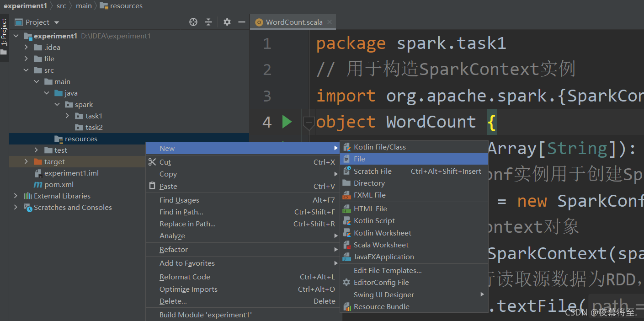Click the Locate/Select Opened File target icon
Image resolution: width=644 pixels, height=321 pixels.
193,22
